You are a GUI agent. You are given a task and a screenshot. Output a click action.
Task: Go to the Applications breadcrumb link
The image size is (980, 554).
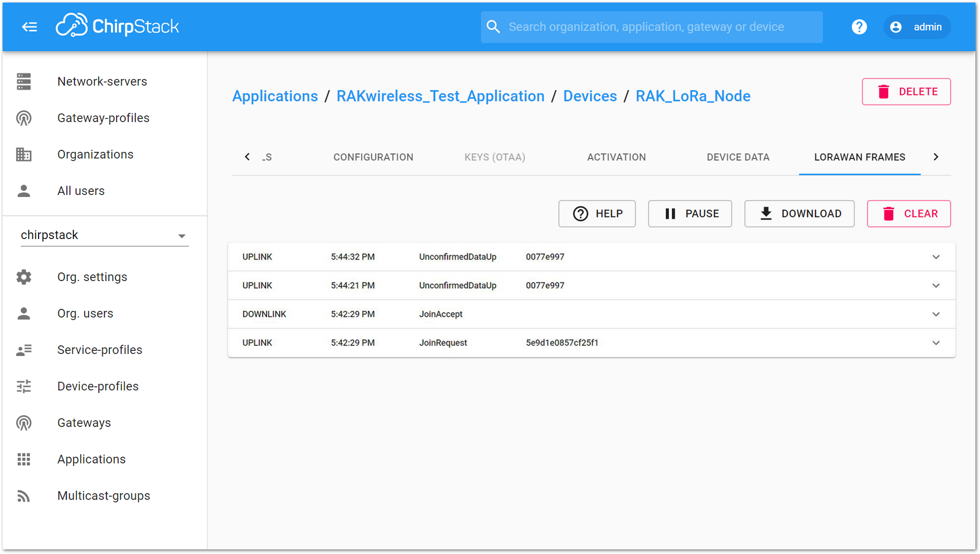point(275,96)
